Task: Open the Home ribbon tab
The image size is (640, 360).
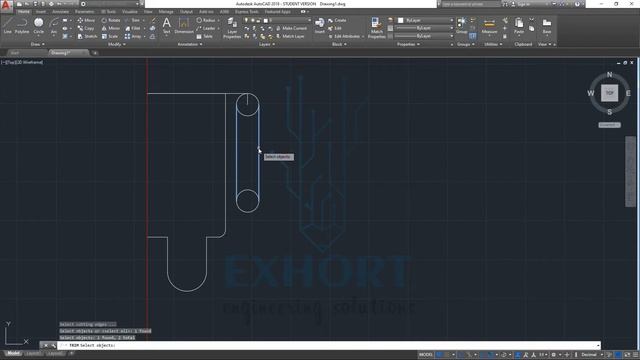Action: 24,12
